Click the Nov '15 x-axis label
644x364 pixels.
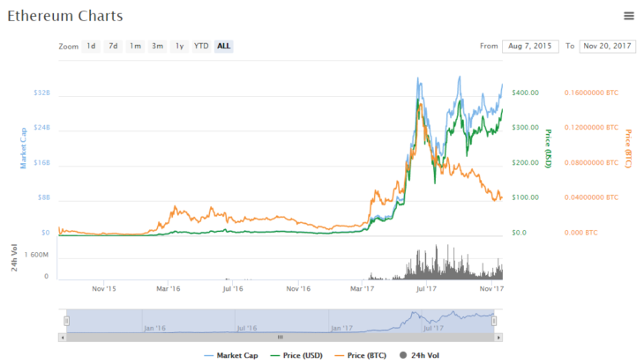tap(104, 289)
